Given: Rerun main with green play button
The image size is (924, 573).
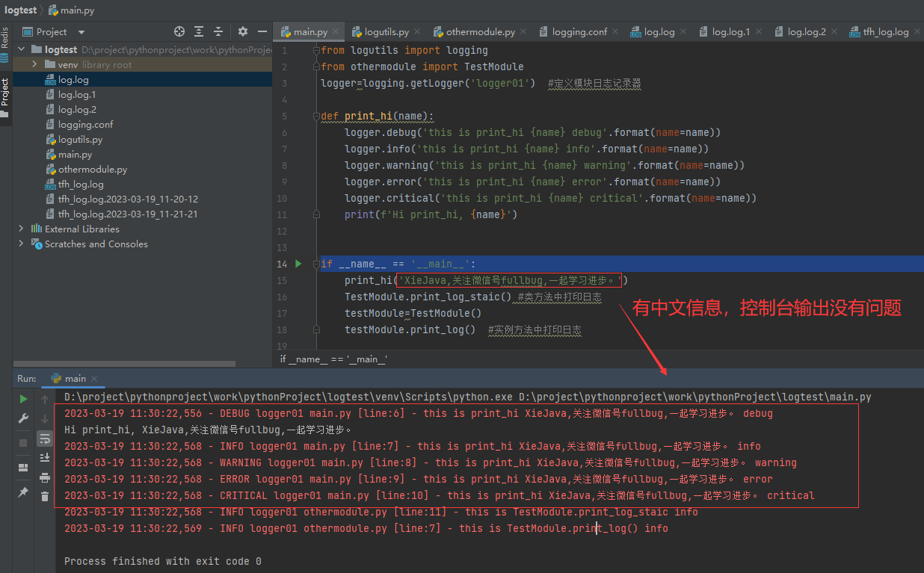Looking at the screenshot, I should tap(24, 399).
